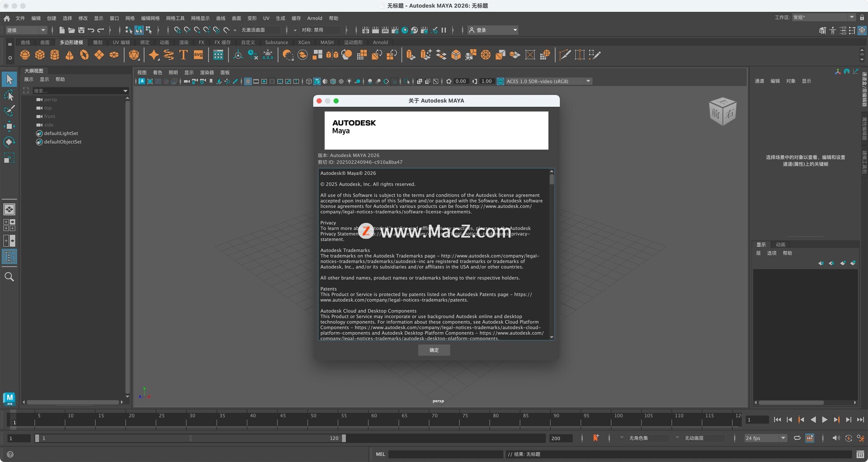868x462 pixels.
Task: Save the scene with the floppy icon
Action: click(x=81, y=30)
